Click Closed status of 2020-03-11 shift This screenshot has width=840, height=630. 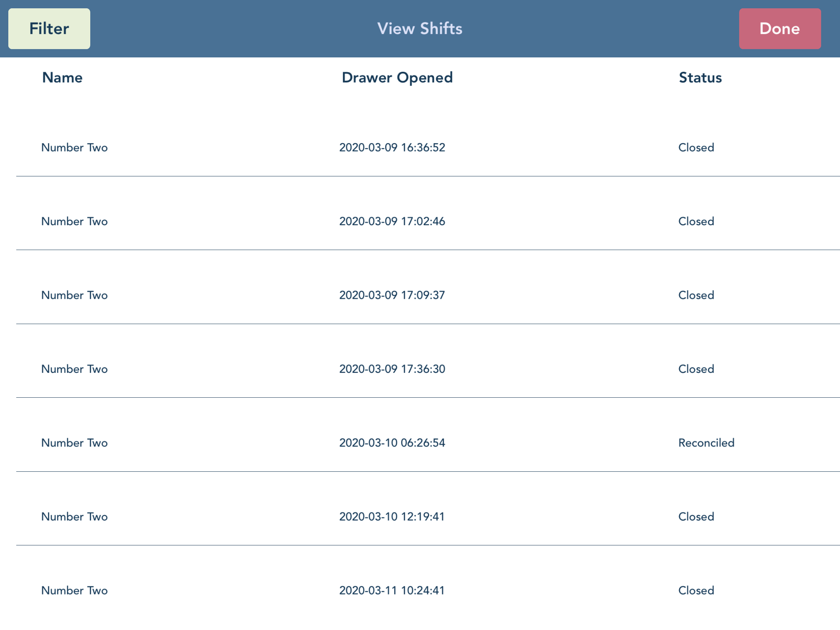(696, 590)
